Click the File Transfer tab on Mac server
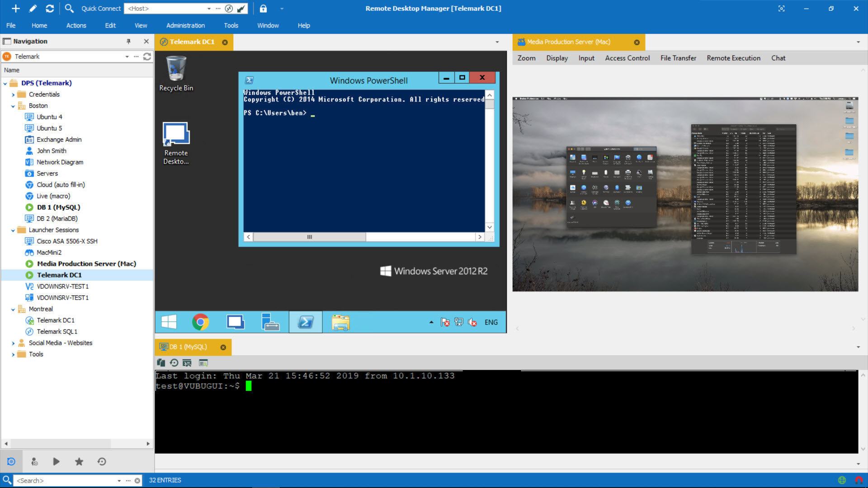 click(x=678, y=58)
